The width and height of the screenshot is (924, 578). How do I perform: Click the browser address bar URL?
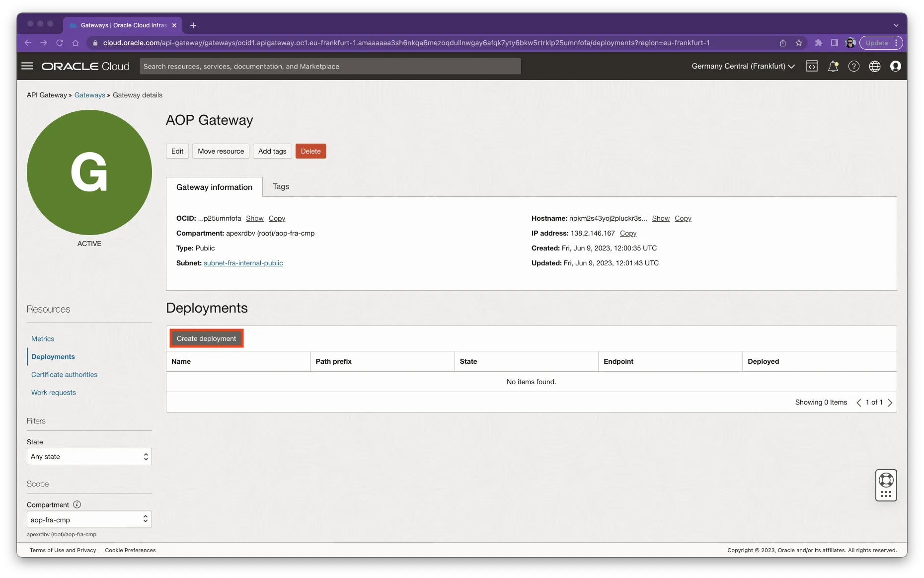(406, 43)
